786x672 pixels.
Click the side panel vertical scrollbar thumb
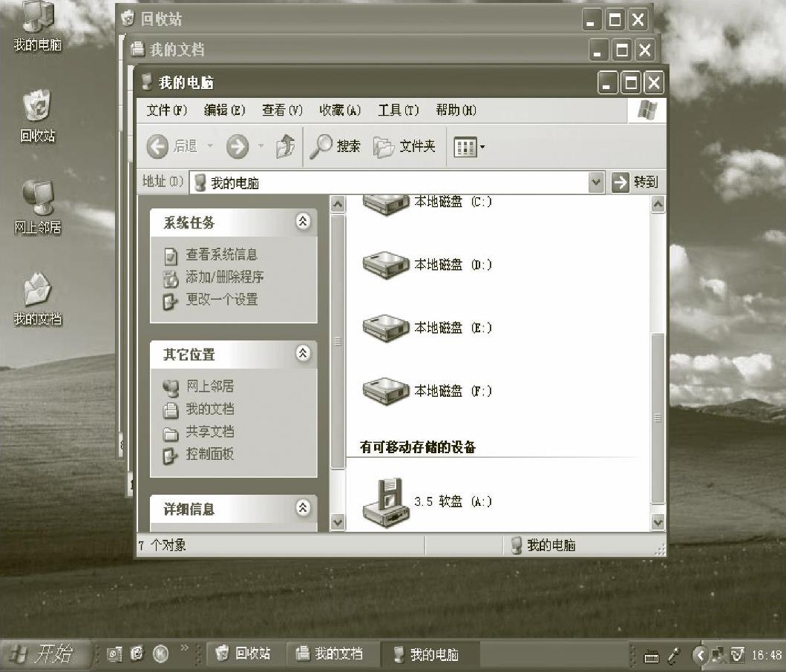point(338,342)
